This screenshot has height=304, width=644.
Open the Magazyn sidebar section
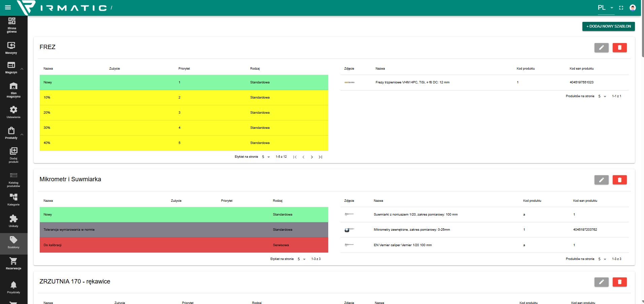tap(11, 68)
